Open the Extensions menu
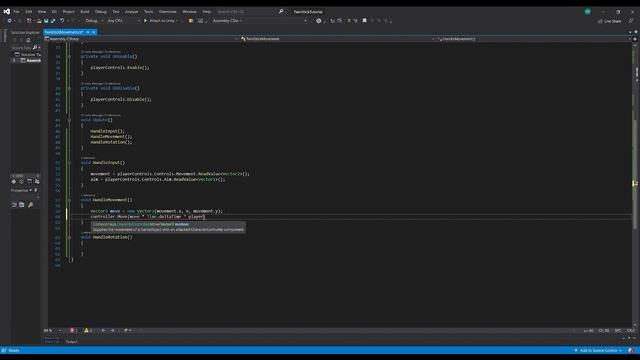 point(168,11)
